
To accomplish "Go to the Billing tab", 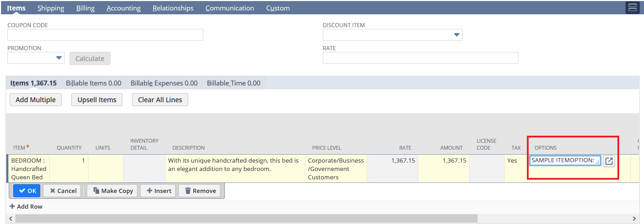I will (x=85, y=8).
